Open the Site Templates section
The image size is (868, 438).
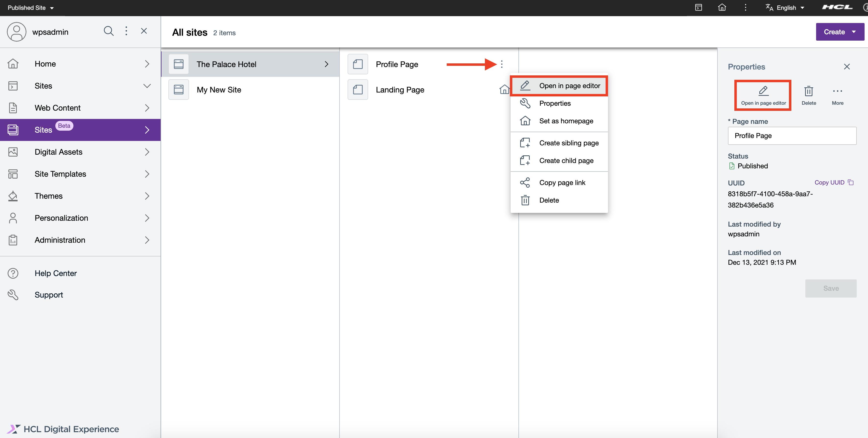[x=60, y=174]
